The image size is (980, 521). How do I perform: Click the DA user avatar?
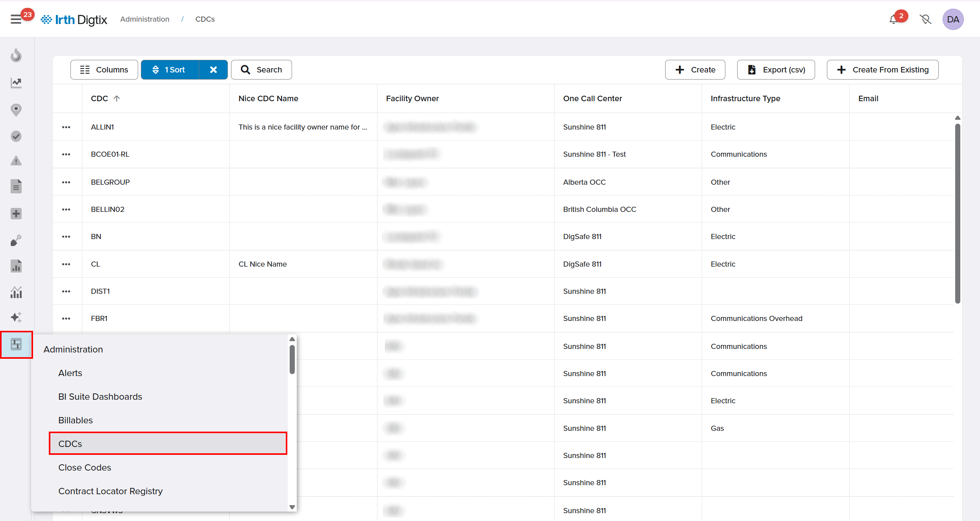(952, 19)
